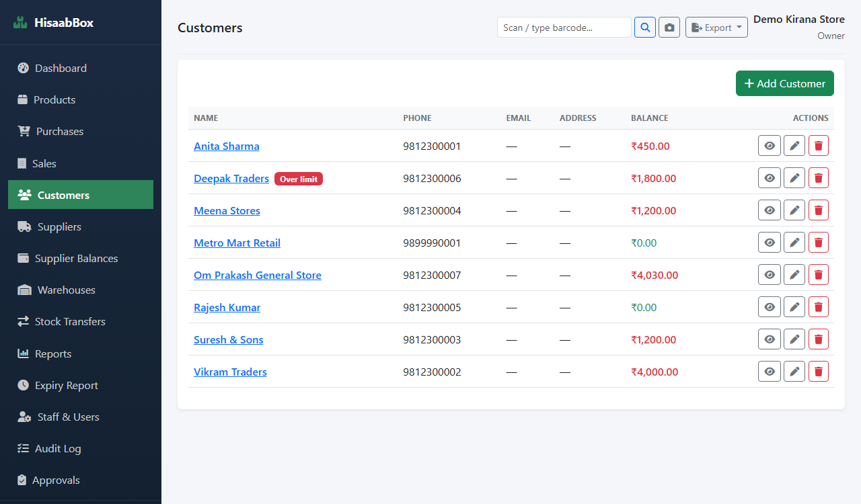This screenshot has width=861, height=504.
Task: Delete Vikram Traders using the trash icon
Action: tap(819, 372)
